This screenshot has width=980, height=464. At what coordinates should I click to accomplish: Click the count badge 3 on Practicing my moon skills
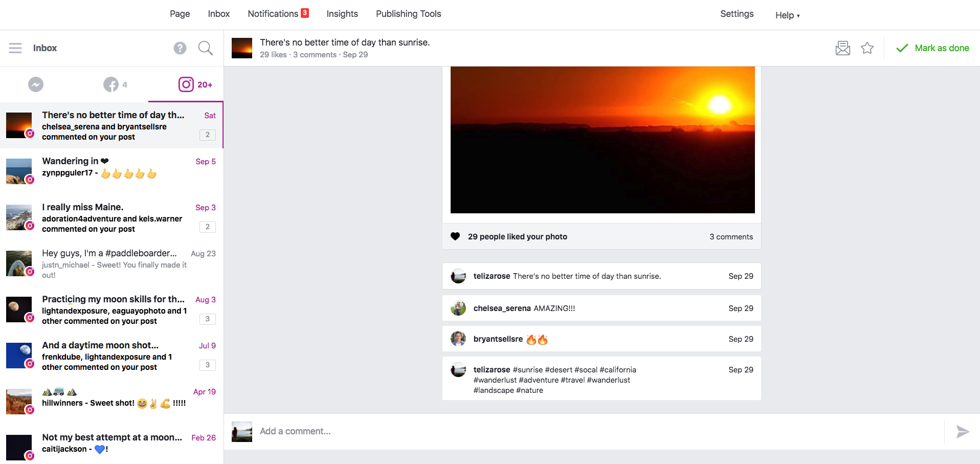(207, 319)
